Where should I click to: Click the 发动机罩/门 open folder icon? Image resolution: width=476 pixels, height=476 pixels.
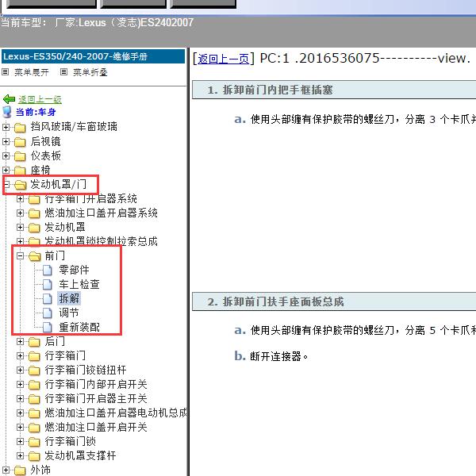pyautogui.click(x=21, y=185)
